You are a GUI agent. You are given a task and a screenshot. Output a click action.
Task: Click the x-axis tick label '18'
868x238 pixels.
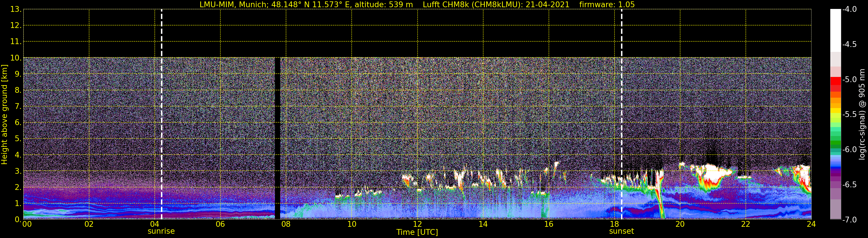tap(614, 224)
